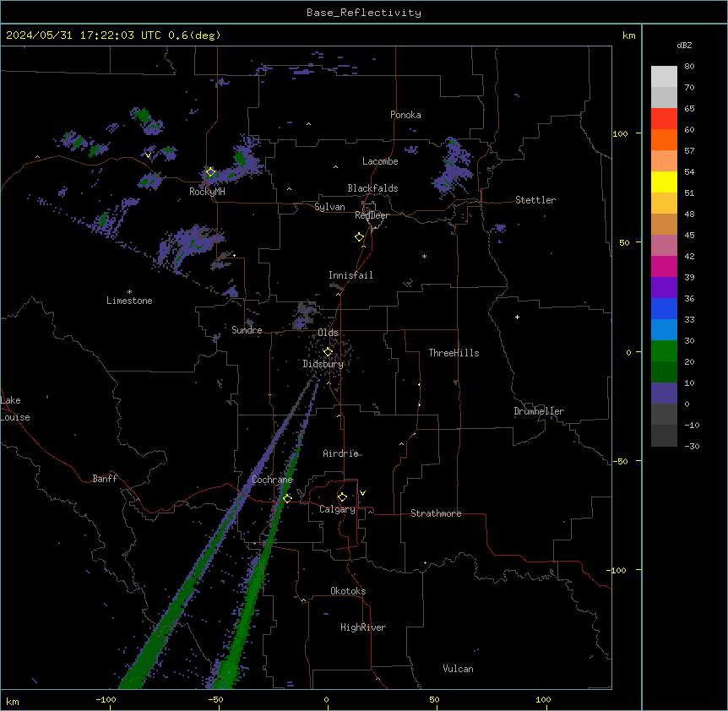
Task: Click the Lake Louise label
Action: pyautogui.click(x=15, y=409)
